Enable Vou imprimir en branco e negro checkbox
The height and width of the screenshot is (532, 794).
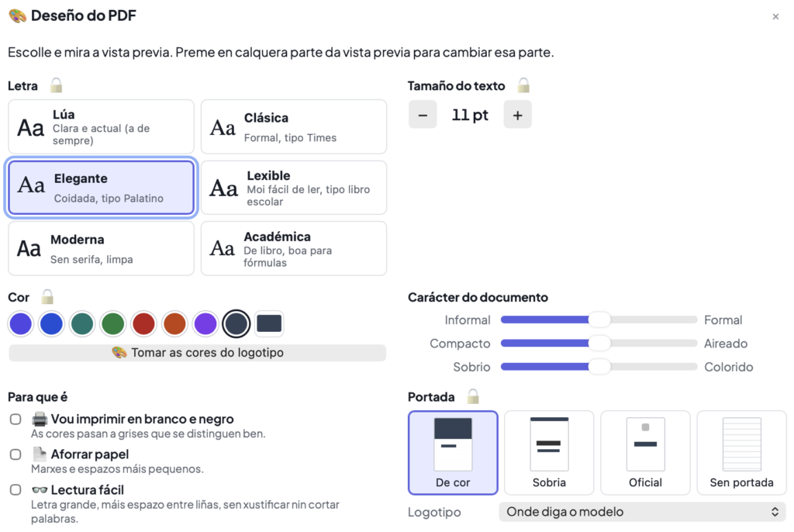16,419
